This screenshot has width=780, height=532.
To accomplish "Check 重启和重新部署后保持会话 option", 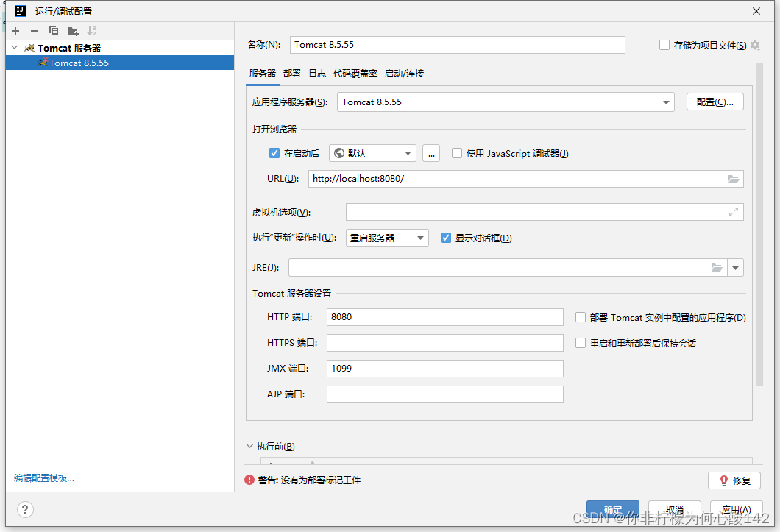I will (580, 343).
